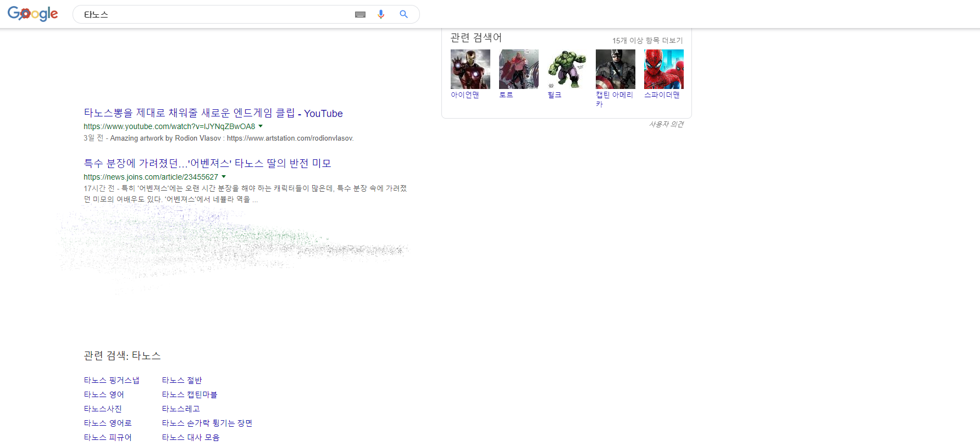The image size is (980, 446).
Task: Click the 캡틴 아메리카 text label
Action: (x=614, y=99)
